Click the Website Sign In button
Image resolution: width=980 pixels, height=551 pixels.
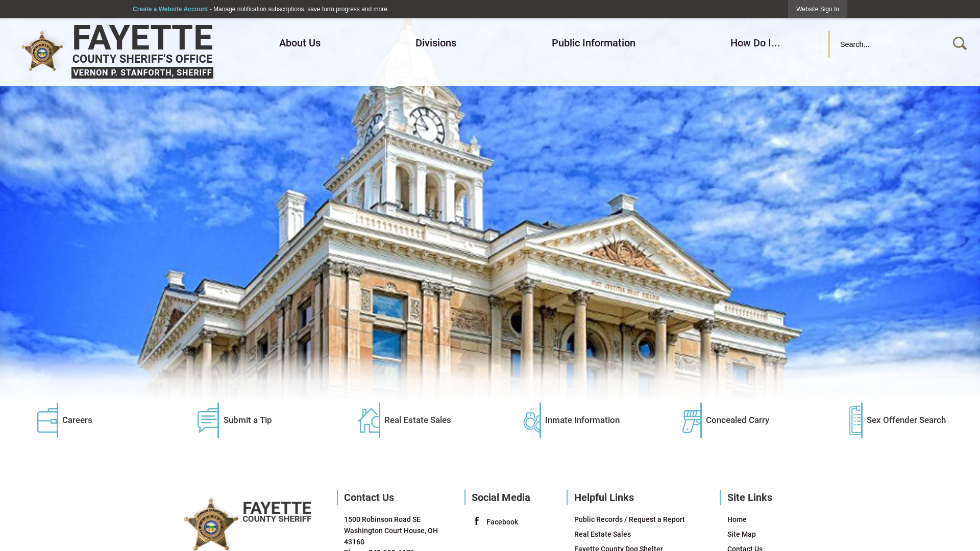point(818,9)
